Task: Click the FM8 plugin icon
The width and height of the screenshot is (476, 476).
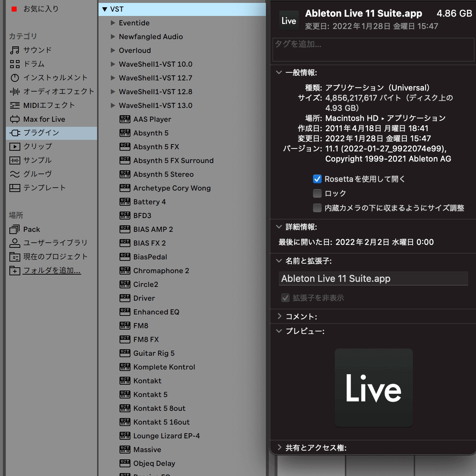Action: 125,325
